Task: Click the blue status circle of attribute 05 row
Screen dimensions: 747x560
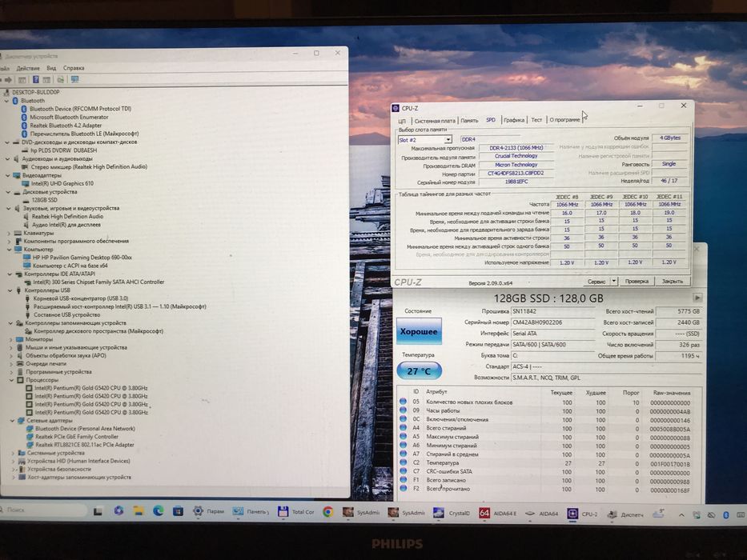Action: click(403, 402)
